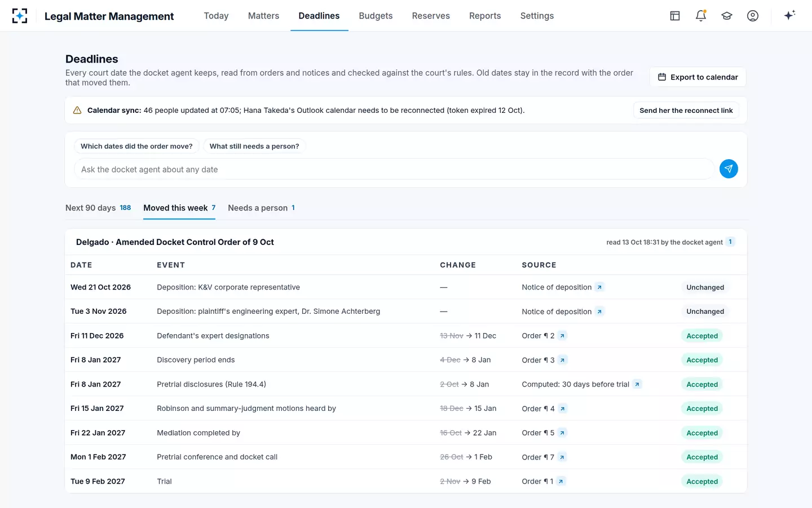Click the Discovery period ends event

pos(196,360)
